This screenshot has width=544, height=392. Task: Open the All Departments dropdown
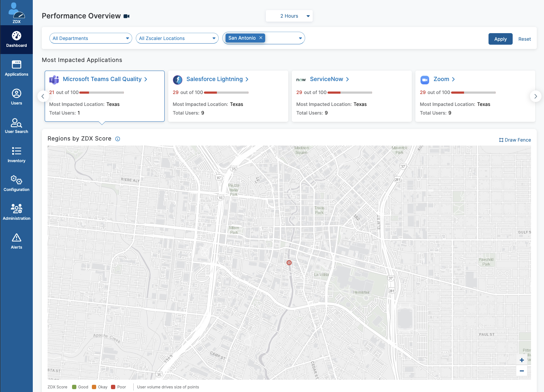click(91, 38)
